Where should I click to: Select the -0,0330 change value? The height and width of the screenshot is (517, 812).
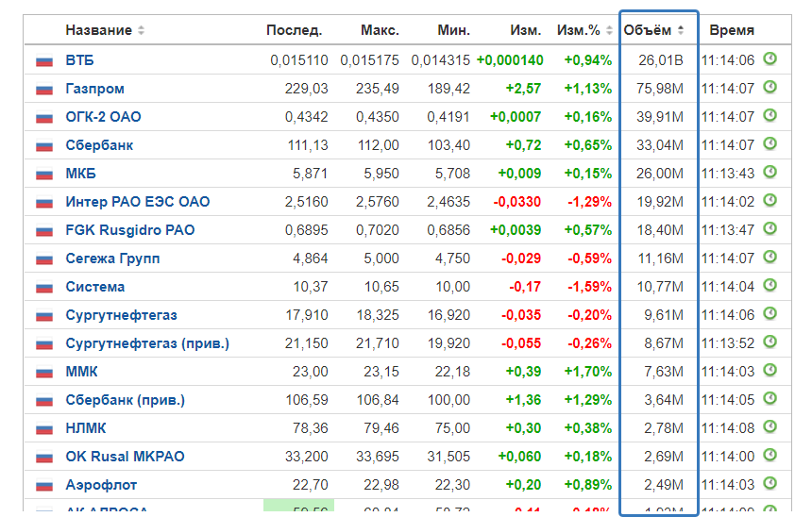pyautogui.click(x=517, y=202)
